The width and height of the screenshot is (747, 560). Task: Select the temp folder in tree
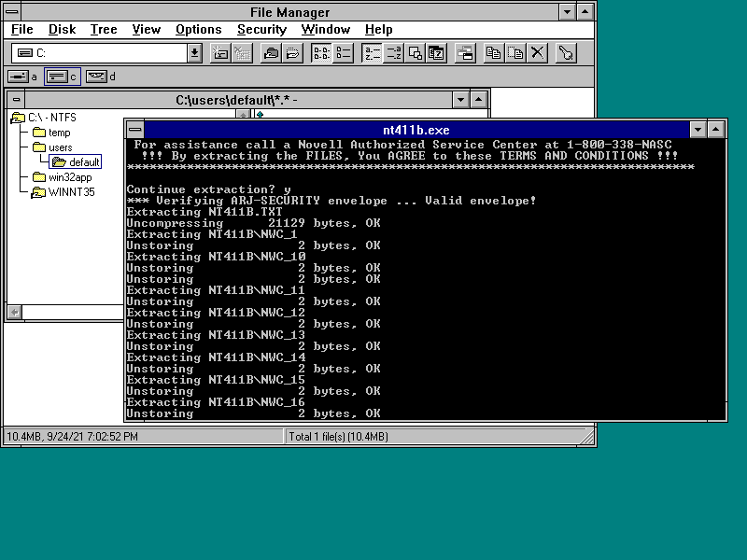tap(52, 133)
